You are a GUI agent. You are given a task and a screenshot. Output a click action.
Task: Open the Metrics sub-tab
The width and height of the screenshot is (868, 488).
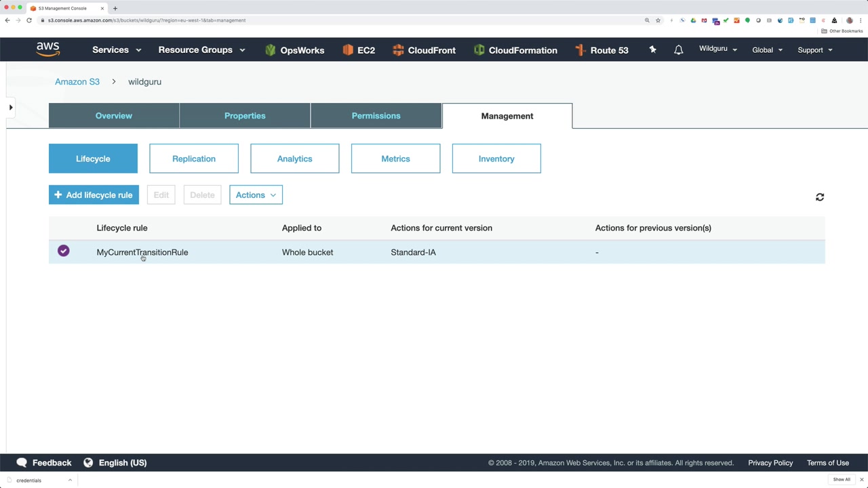coord(395,159)
